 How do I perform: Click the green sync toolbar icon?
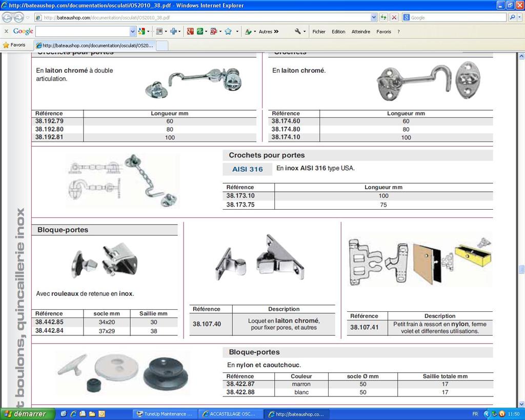pyautogui.click(x=200, y=31)
